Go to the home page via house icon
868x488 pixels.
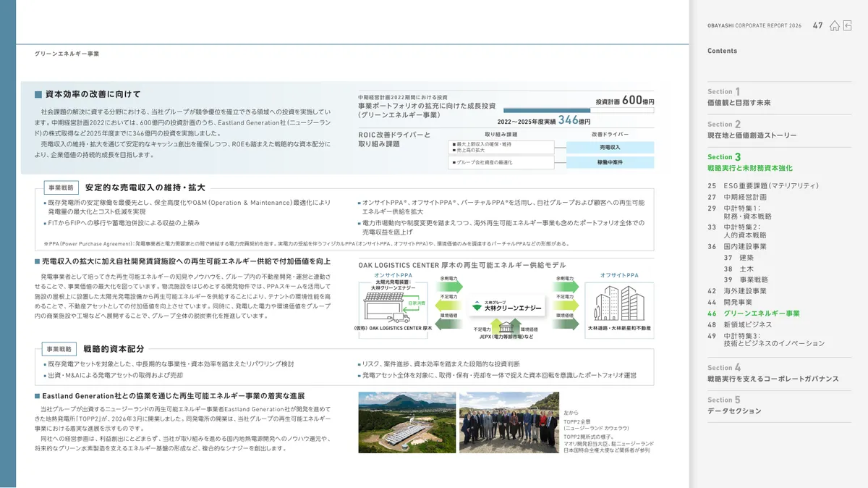(x=834, y=25)
